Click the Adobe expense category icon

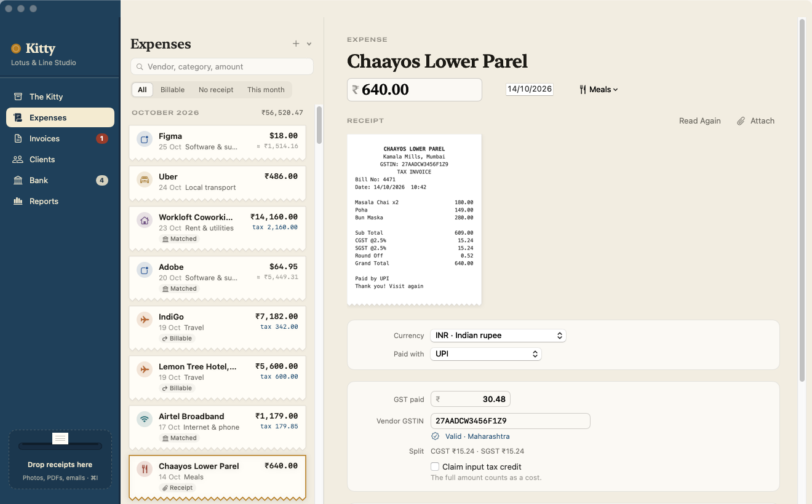(x=145, y=270)
